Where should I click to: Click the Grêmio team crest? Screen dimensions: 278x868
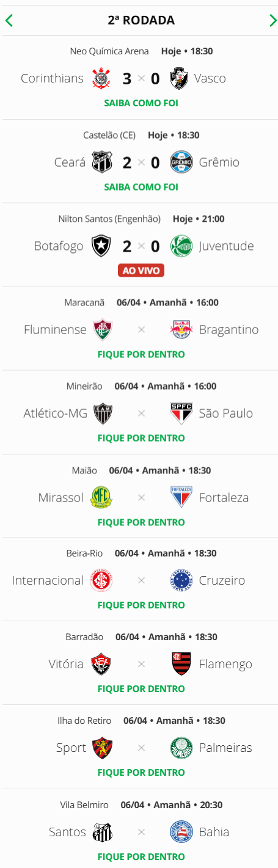[181, 162]
